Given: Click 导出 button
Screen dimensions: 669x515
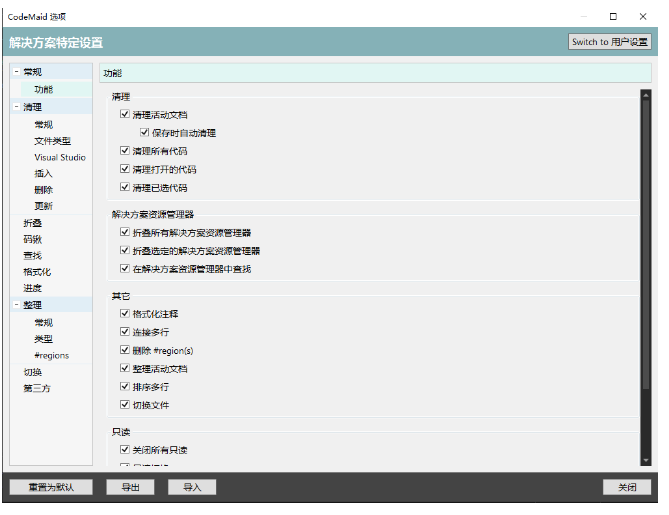Looking at the screenshot, I should 130,487.
